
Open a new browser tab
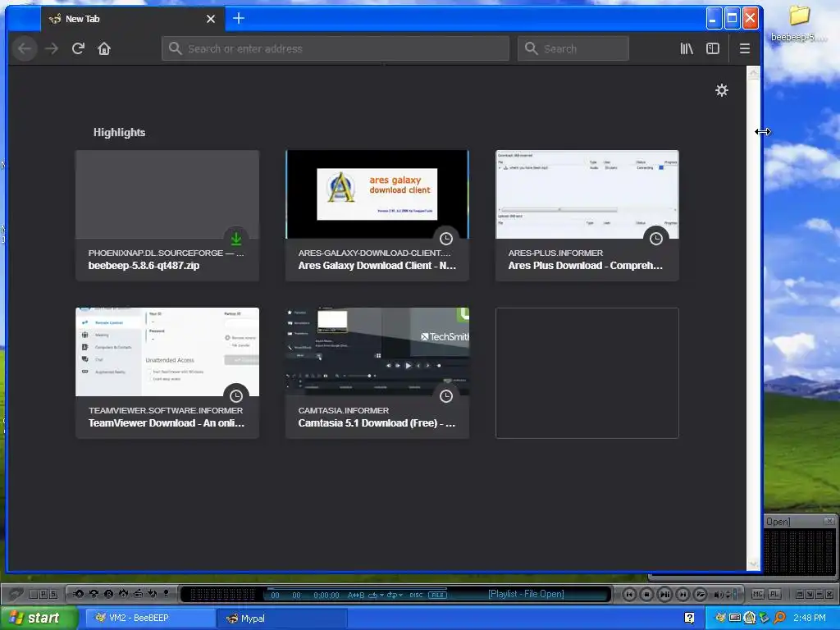(239, 19)
